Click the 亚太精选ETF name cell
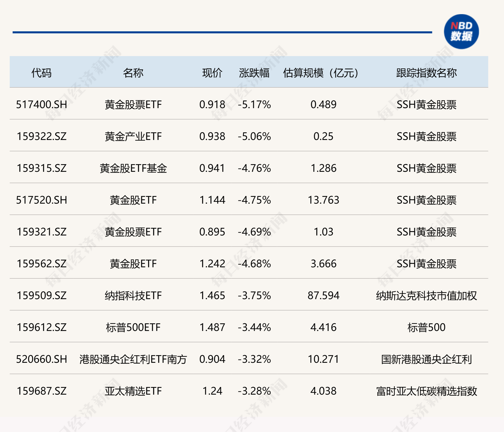Viewport: 504px width, 432px height. click(x=133, y=391)
